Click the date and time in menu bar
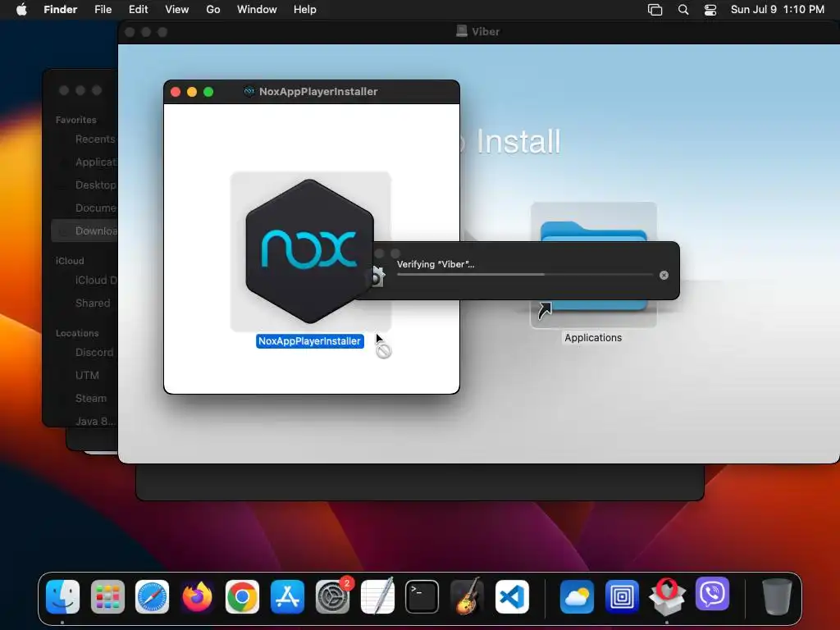The height and width of the screenshot is (630, 840). (778, 10)
